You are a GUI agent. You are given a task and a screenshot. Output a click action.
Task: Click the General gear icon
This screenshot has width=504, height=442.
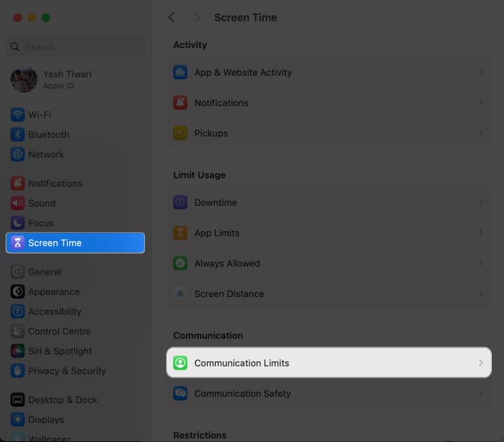[x=18, y=272]
